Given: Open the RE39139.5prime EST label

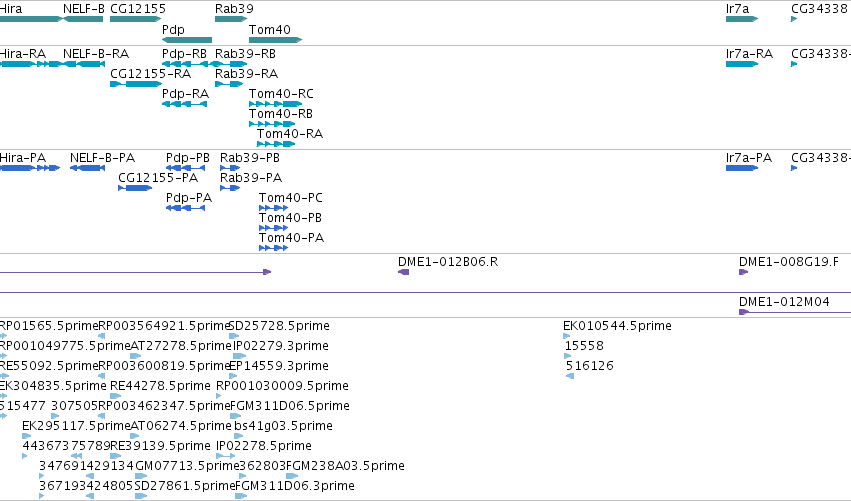Looking at the screenshot, I should tap(160, 447).
